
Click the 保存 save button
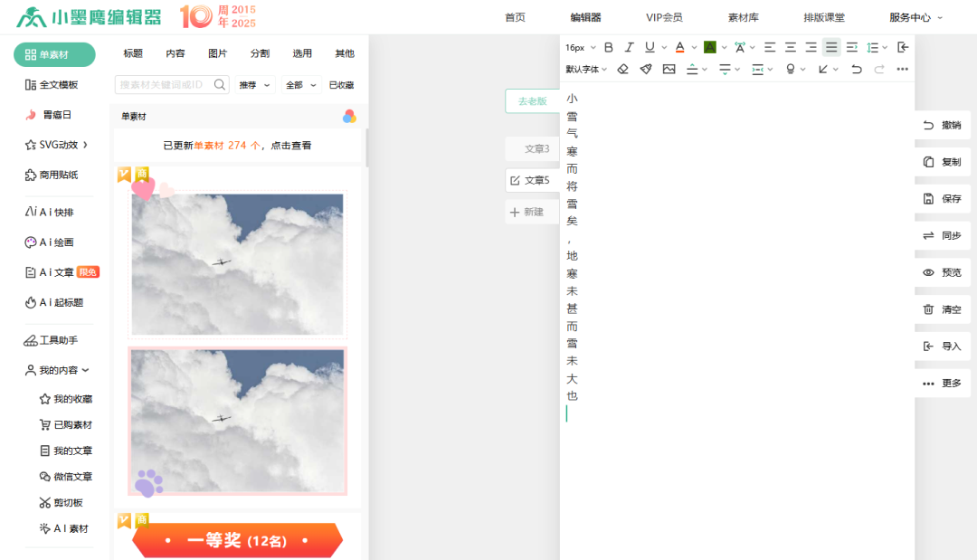(x=943, y=199)
